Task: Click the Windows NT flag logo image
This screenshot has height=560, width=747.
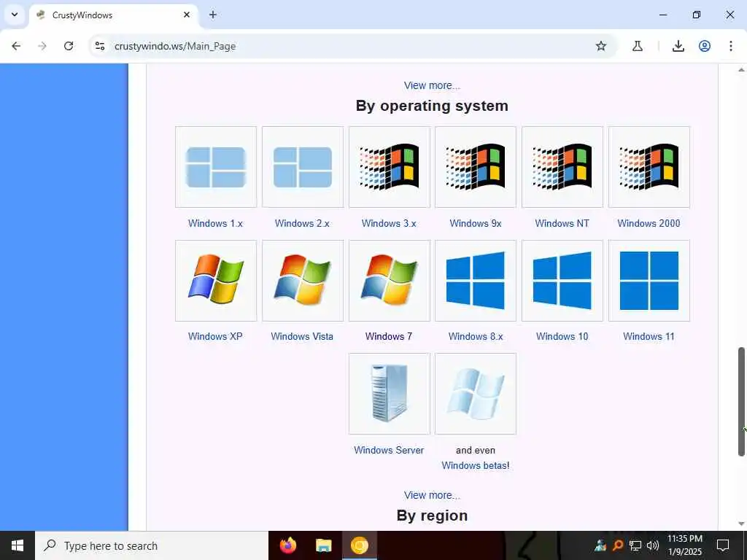Action: 562,167
